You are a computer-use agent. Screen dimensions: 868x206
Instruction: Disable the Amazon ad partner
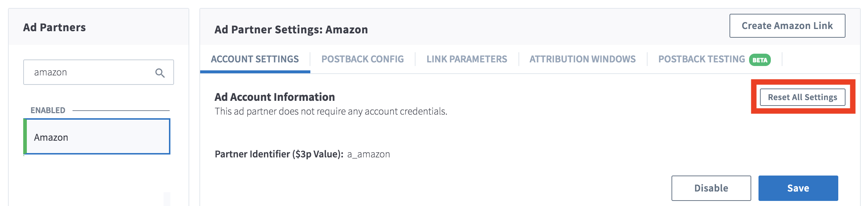pos(711,188)
